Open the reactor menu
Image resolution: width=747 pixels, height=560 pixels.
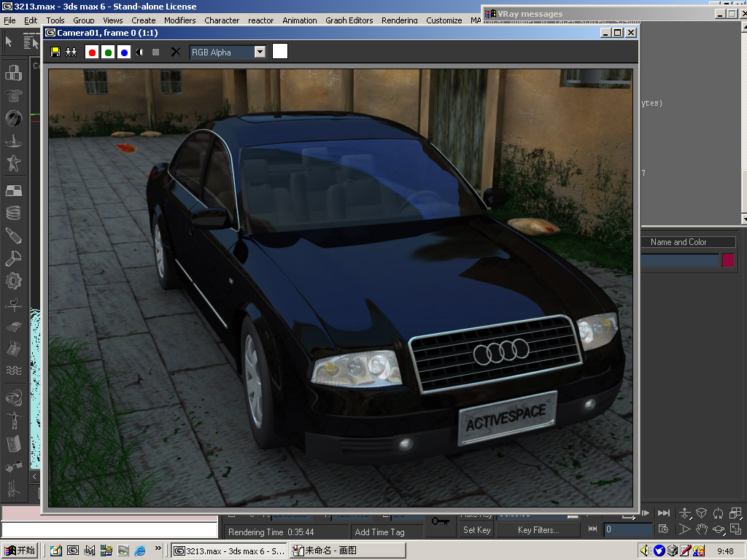point(260,20)
